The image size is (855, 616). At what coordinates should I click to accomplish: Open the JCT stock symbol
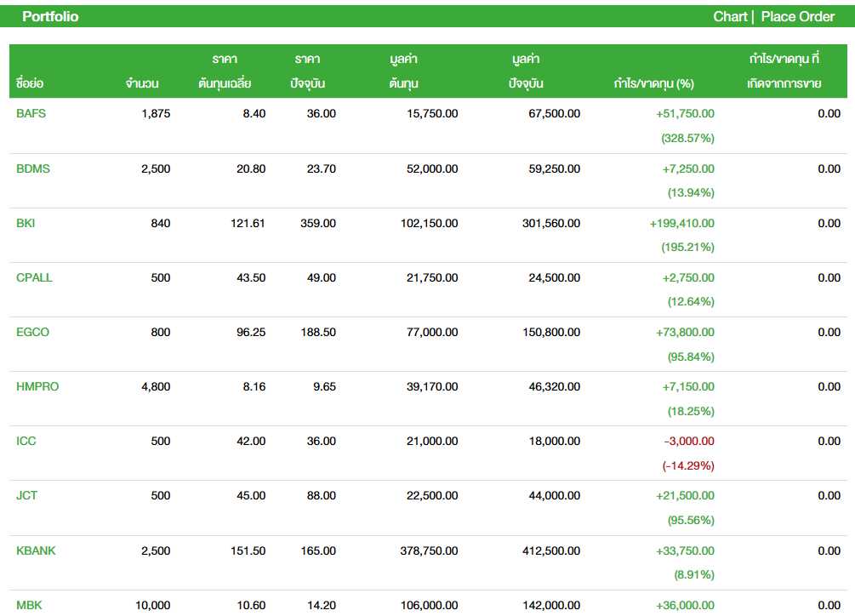(x=26, y=495)
